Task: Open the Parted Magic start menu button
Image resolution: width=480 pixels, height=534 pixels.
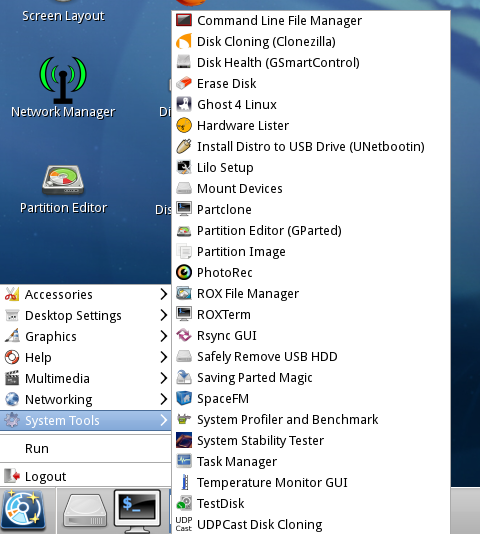Action: [23, 510]
